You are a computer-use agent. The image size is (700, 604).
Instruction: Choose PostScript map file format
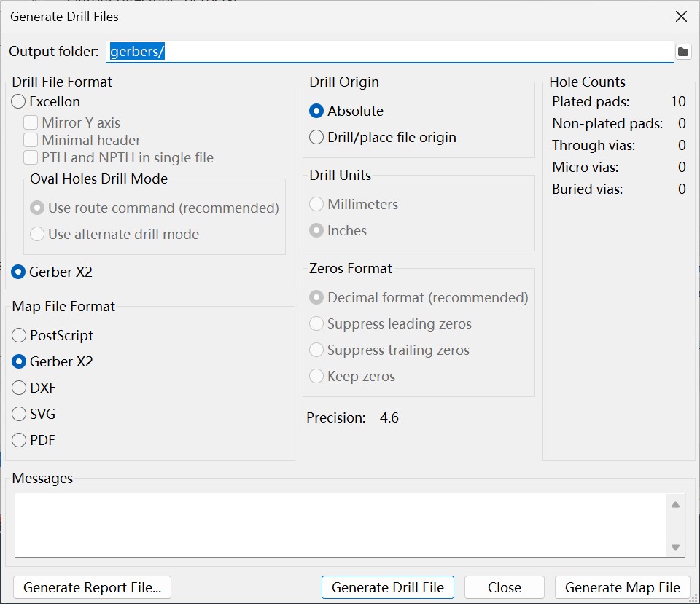pyautogui.click(x=19, y=336)
